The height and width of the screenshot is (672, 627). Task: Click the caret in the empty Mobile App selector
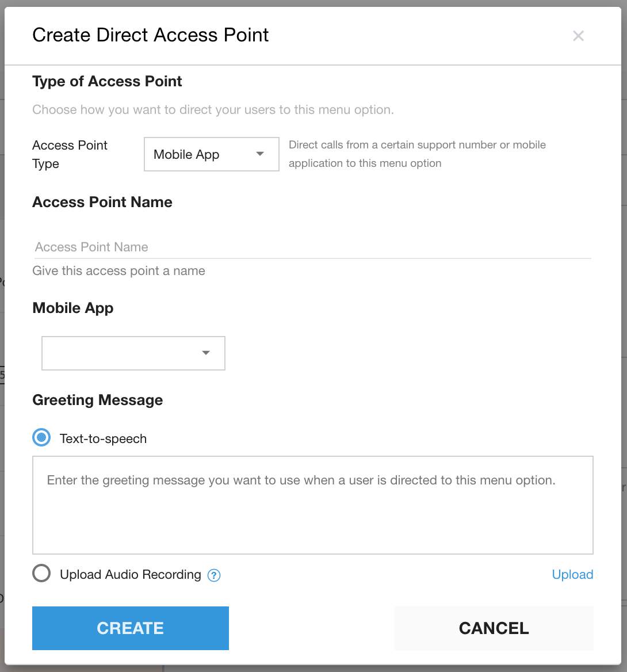click(x=206, y=353)
